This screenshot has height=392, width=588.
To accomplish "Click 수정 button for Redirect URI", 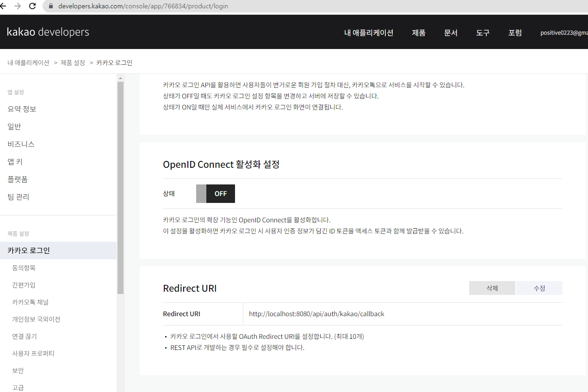I will 539,288.
